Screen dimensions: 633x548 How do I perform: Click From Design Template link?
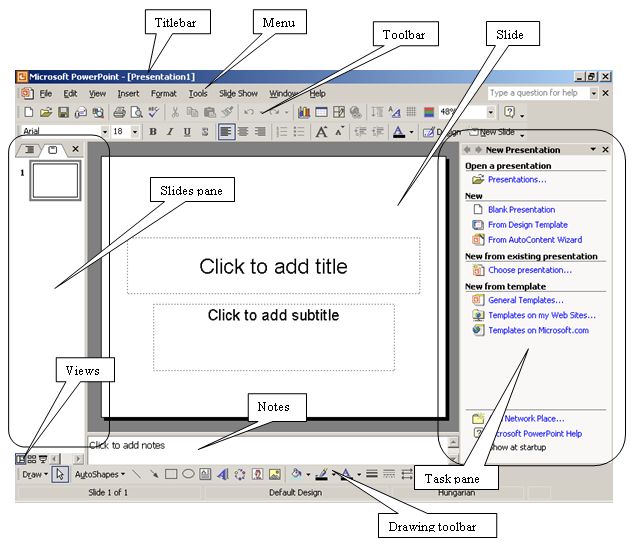point(528,225)
